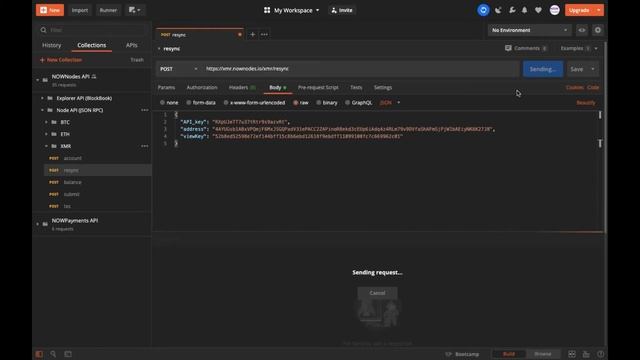640x360 pixels.
Task: Change the POST method dropdown
Action: click(178, 69)
